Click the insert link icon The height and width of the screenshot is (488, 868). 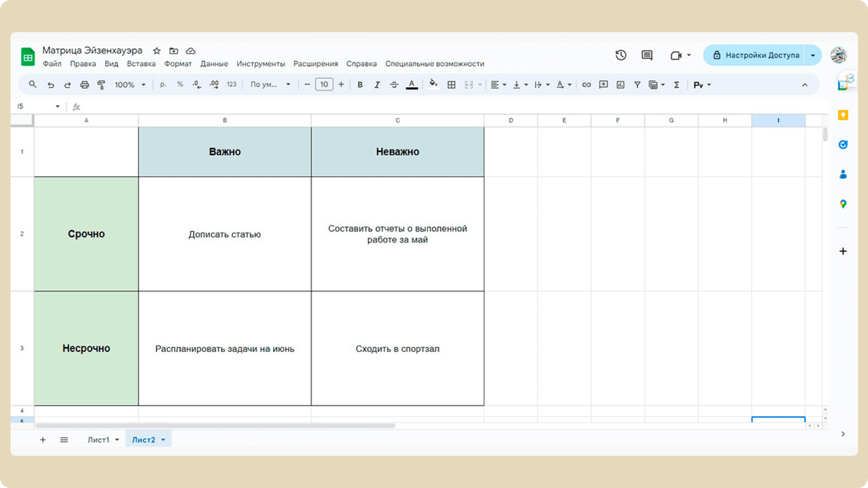tap(586, 85)
